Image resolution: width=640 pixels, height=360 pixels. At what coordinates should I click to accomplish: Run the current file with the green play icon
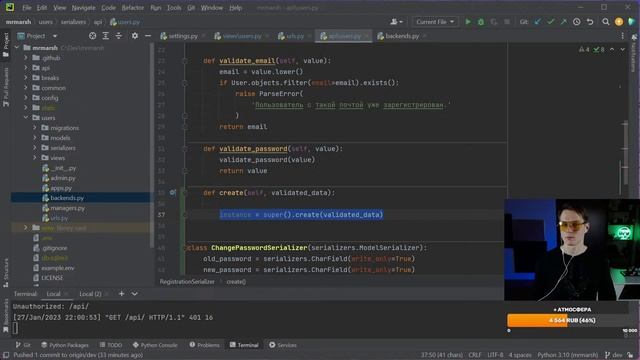tap(468, 22)
